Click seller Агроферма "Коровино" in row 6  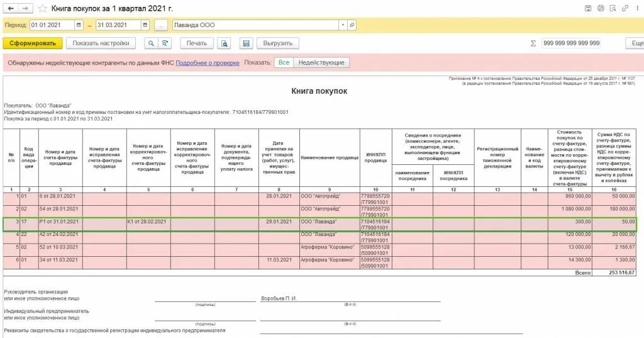pyautogui.click(x=330, y=263)
